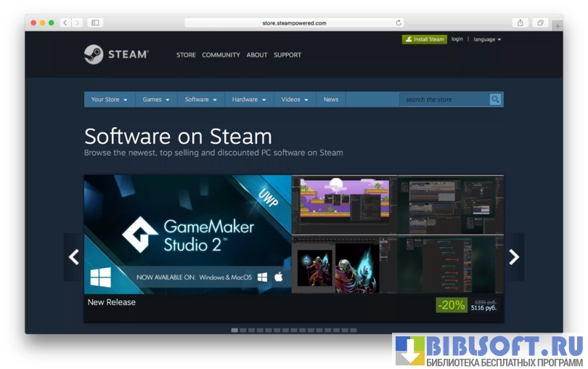Open GameMaker Studio 2 platformer screenshot thumbnail

(344, 204)
